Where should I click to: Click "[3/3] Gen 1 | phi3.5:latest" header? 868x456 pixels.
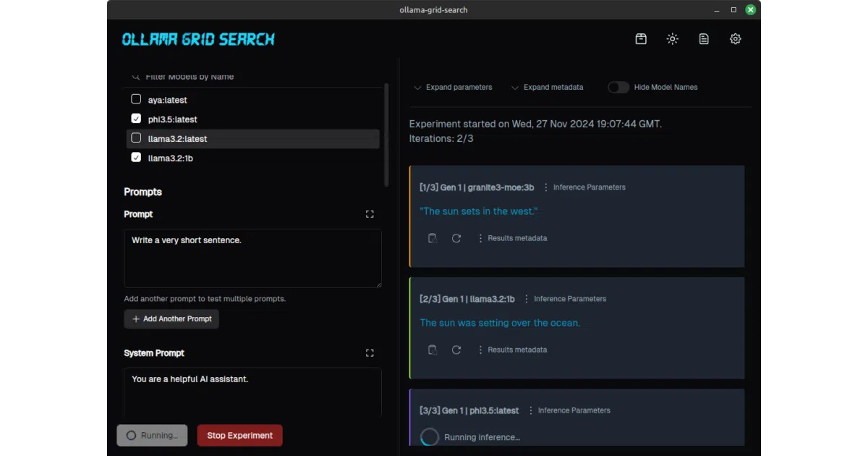pyautogui.click(x=469, y=410)
